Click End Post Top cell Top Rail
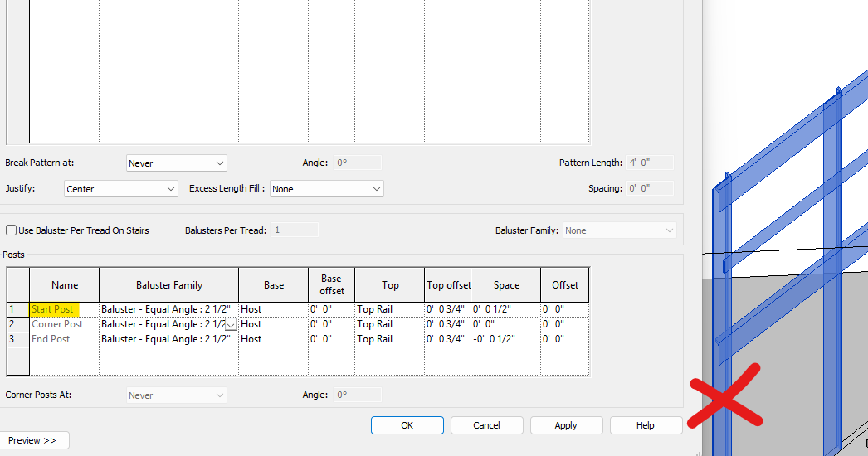Image resolution: width=868 pixels, height=456 pixels. [x=390, y=339]
